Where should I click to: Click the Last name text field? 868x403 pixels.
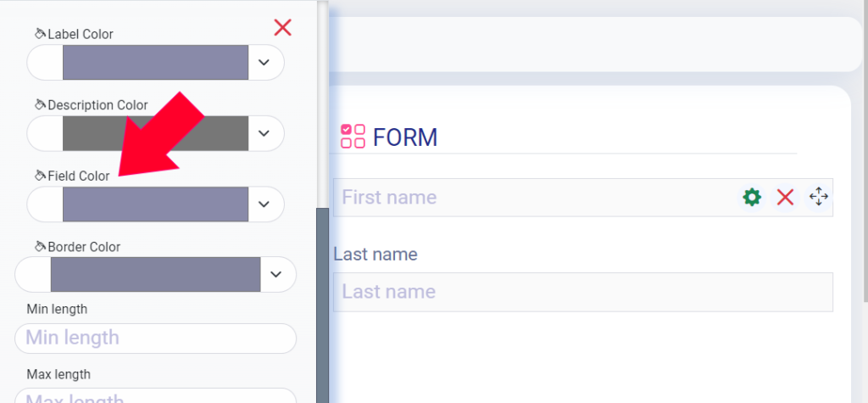coord(583,292)
